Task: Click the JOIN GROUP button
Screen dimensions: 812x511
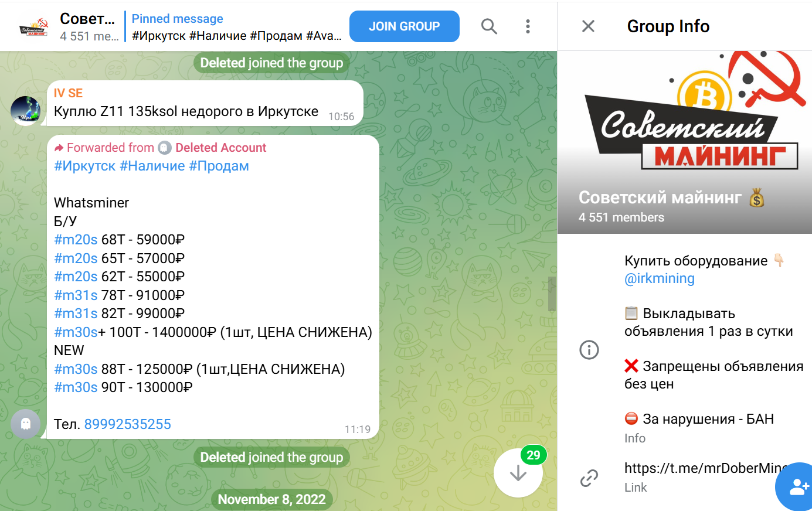Action: (x=405, y=26)
